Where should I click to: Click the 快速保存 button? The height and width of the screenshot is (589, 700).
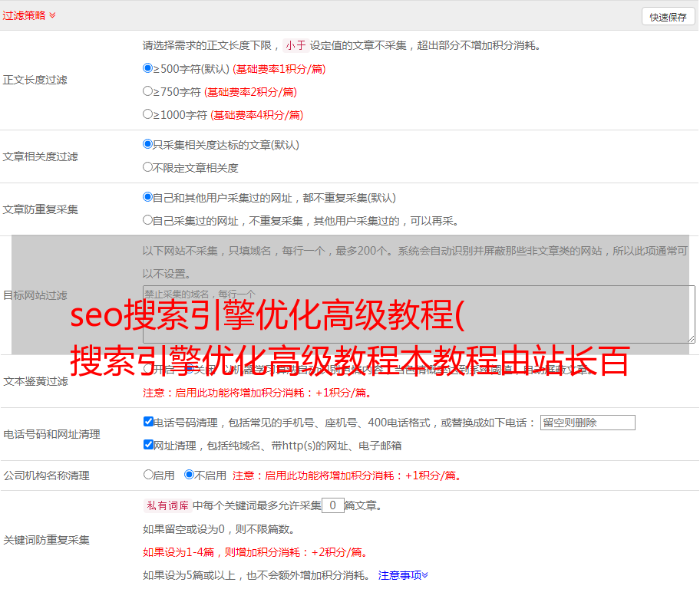click(668, 17)
